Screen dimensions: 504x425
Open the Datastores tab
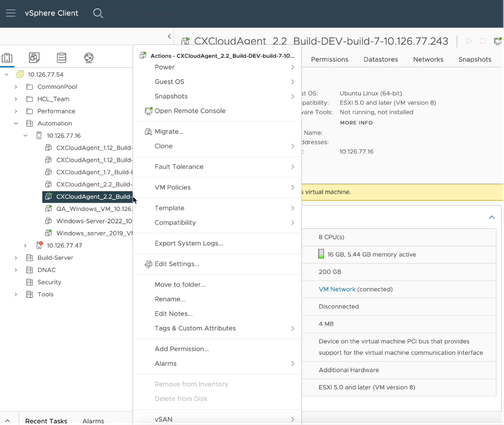click(x=381, y=59)
